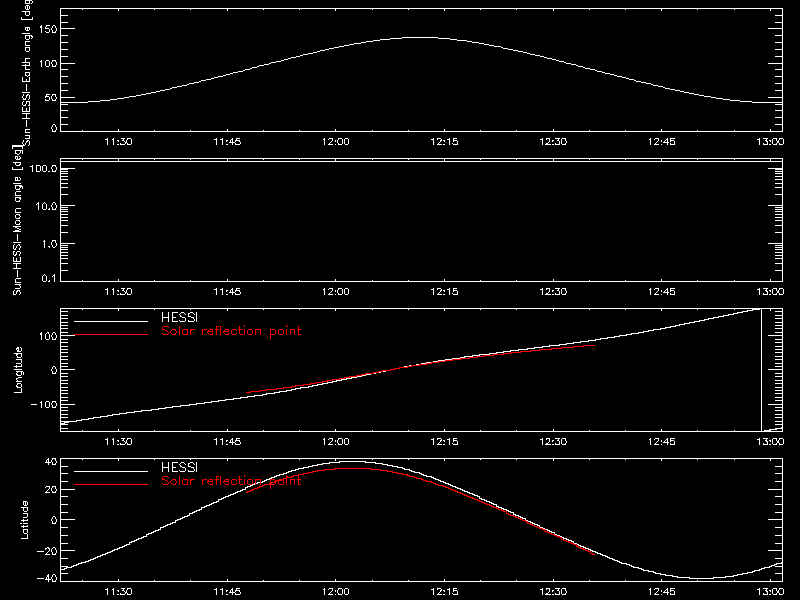Screen dimensions: 800x600
Task: Click 13:00 time label under Longitude plot
Action: (770, 442)
